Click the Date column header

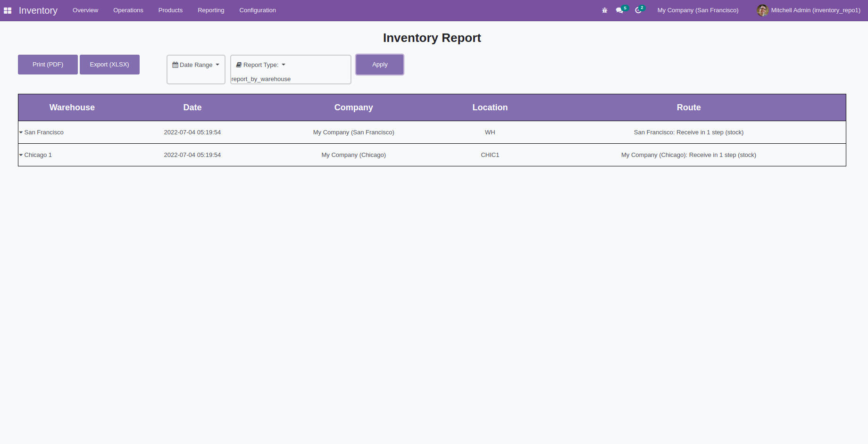tap(192, 107)
